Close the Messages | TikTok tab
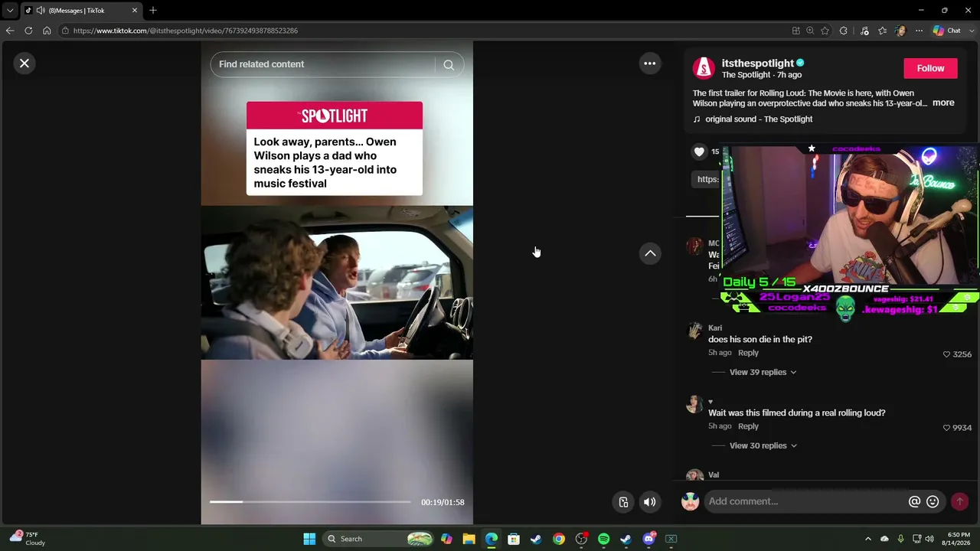 pos(135,11)
